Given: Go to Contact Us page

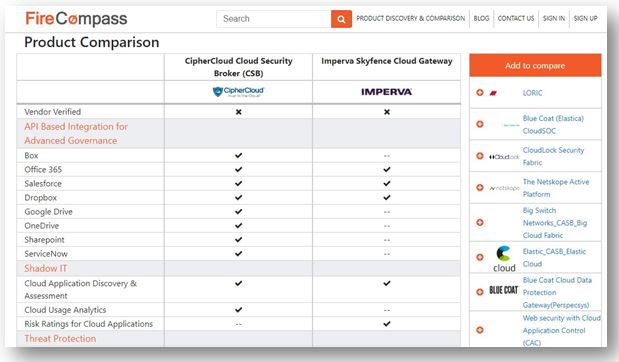Looking at the screenshot, I should pyautogui.click(x=516, y=18).
